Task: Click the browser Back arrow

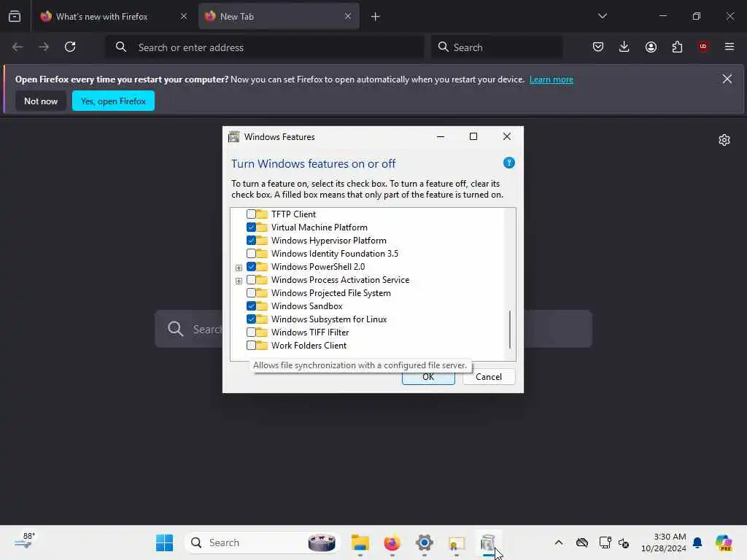Action: click(18, 47)
